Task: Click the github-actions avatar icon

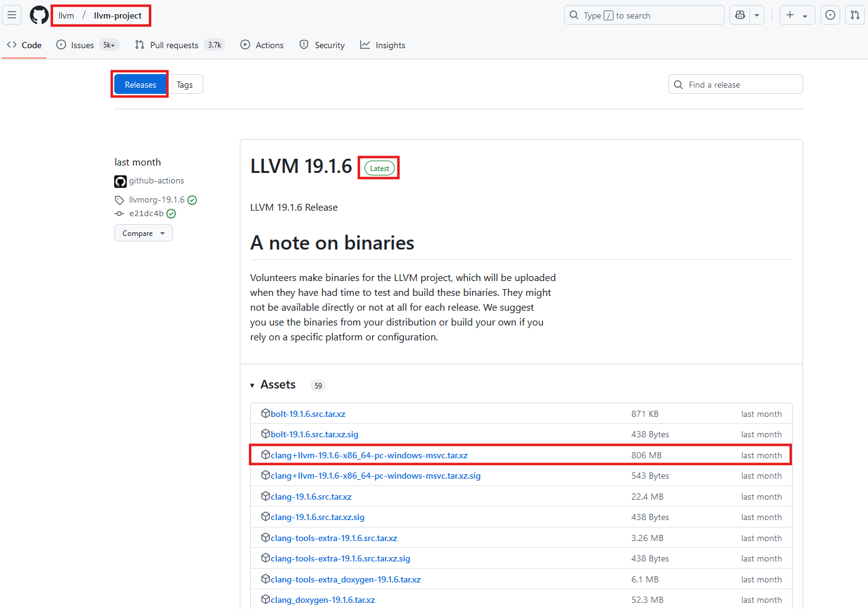Action: pyautogui.click(x=120, y=181)
